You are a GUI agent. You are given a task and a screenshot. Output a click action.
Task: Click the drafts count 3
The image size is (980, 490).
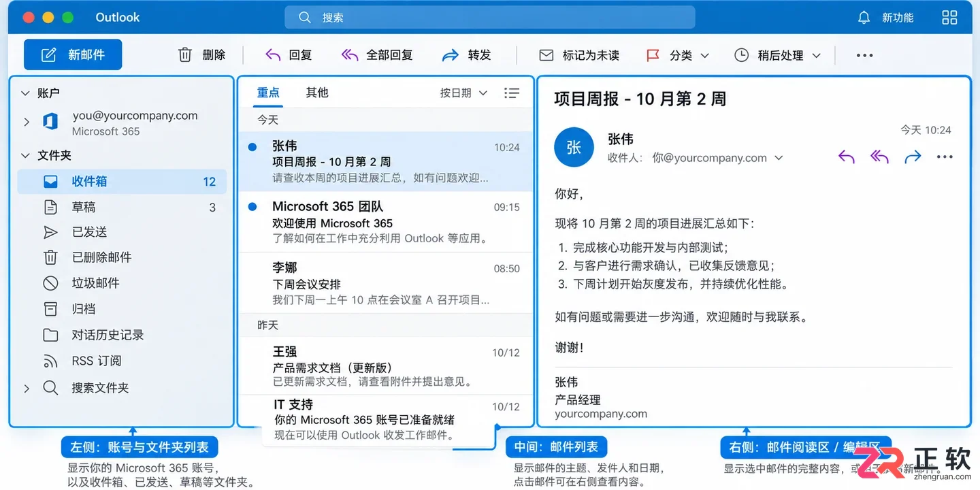coord(212,208)
